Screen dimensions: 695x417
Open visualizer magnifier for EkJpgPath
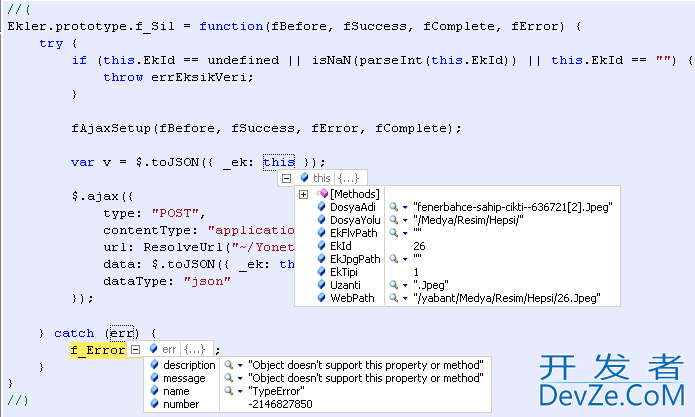tap(393, 258)
